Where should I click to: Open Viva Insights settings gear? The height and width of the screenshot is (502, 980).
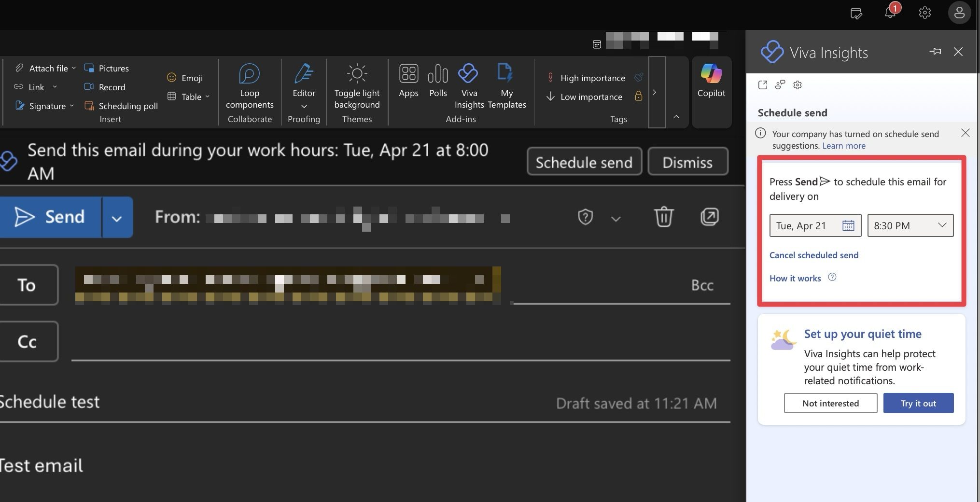click(798, 85)
